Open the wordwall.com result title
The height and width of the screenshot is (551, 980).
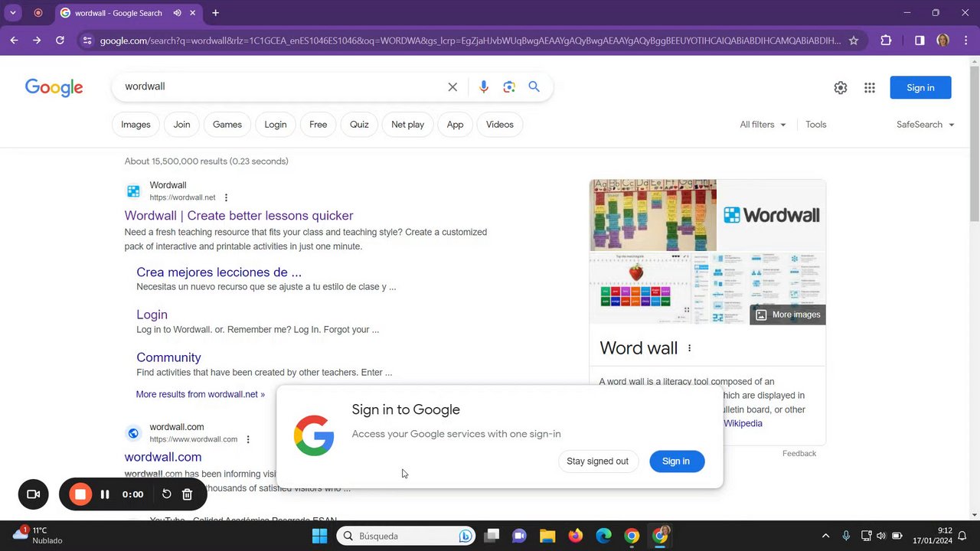163,457
